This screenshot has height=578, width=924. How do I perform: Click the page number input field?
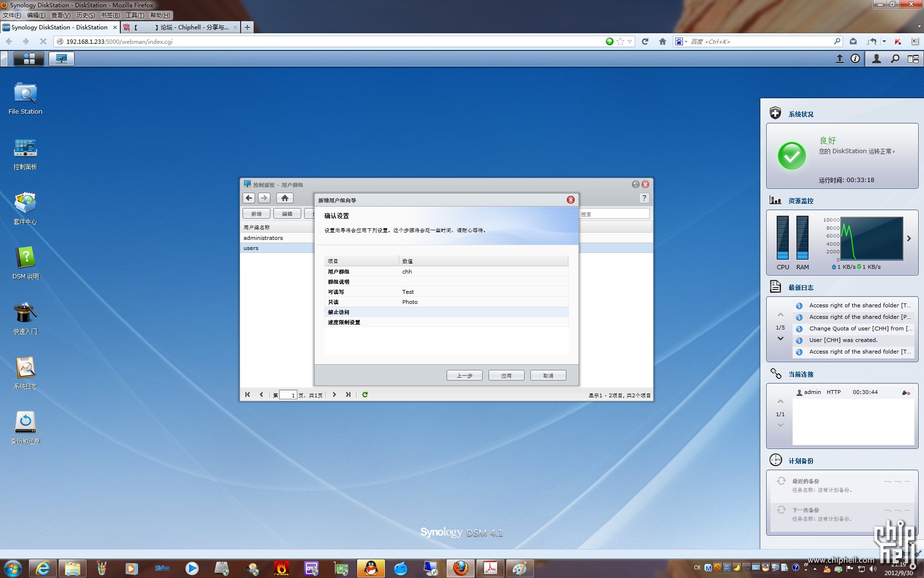click(288, 395)
